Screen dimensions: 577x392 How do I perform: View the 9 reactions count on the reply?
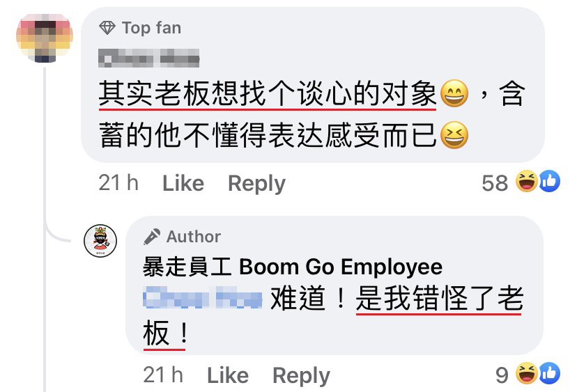pos(502,375)
